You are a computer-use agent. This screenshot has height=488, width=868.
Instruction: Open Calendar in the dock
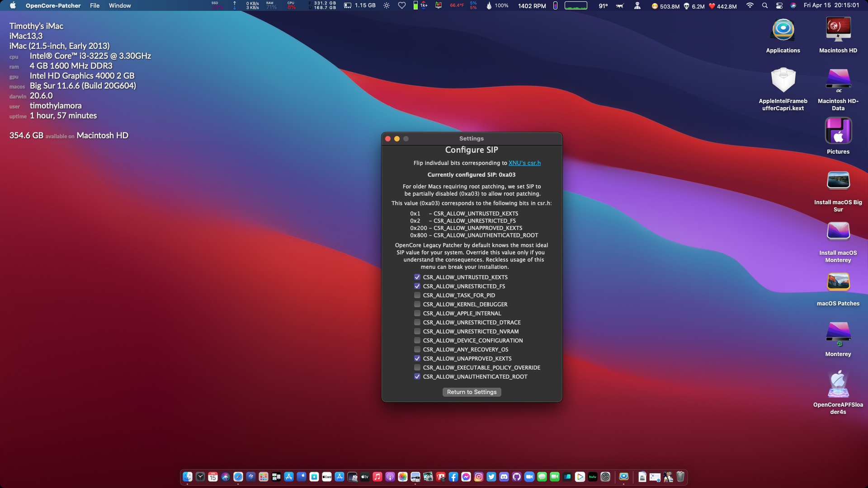pos(213,477)
